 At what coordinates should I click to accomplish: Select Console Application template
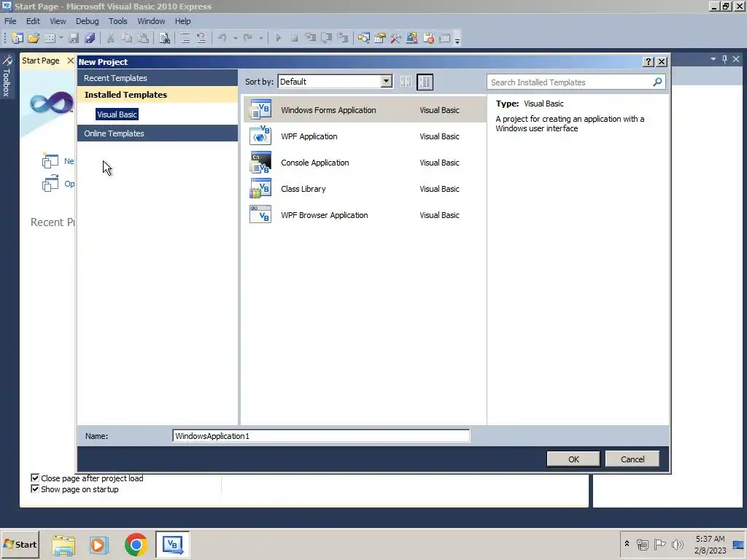click(x=365, y=163)
